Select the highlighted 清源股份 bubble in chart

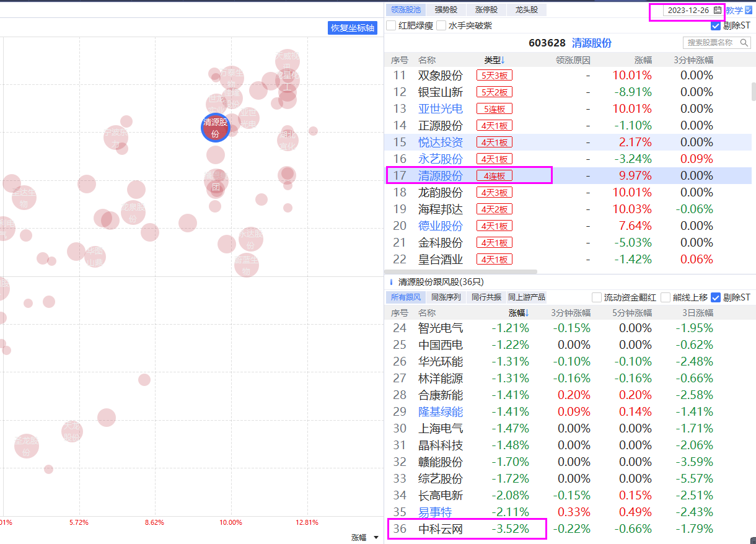click(x=216, y=128)
